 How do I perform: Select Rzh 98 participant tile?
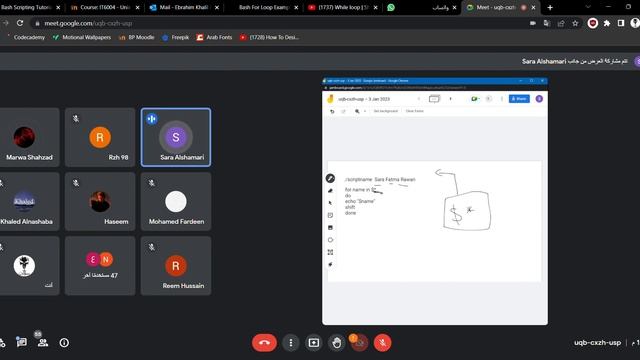click(x=100, y=137)
